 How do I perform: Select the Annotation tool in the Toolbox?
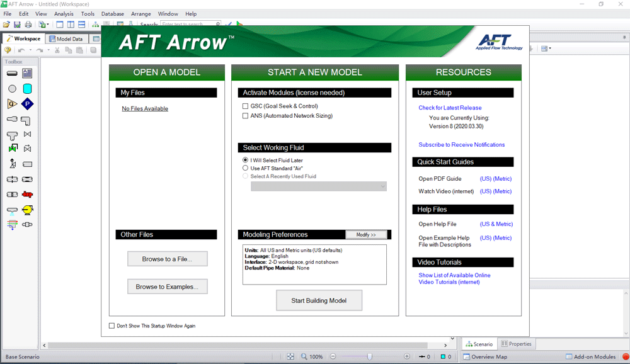27,74
